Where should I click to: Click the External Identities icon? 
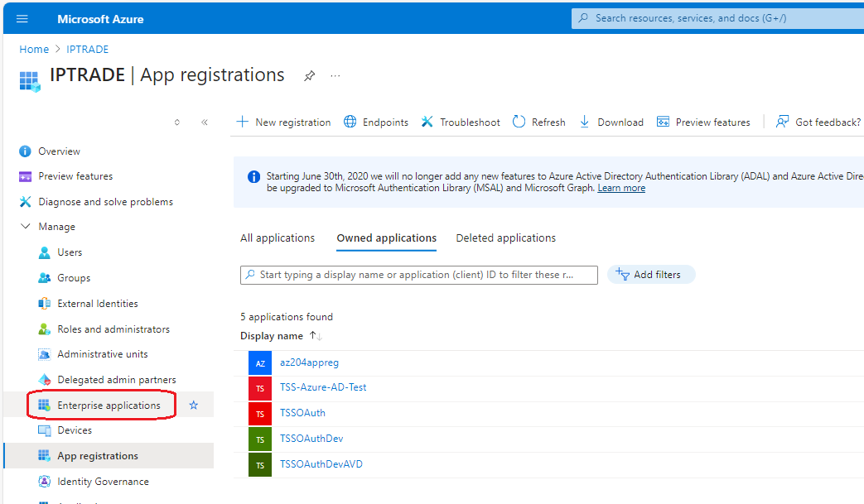click(45, 303)
